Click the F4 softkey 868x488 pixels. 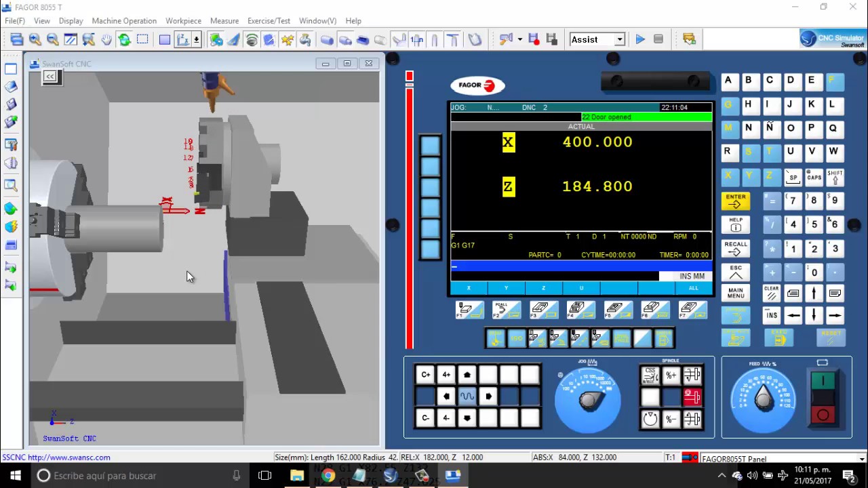tap(581, 310)
